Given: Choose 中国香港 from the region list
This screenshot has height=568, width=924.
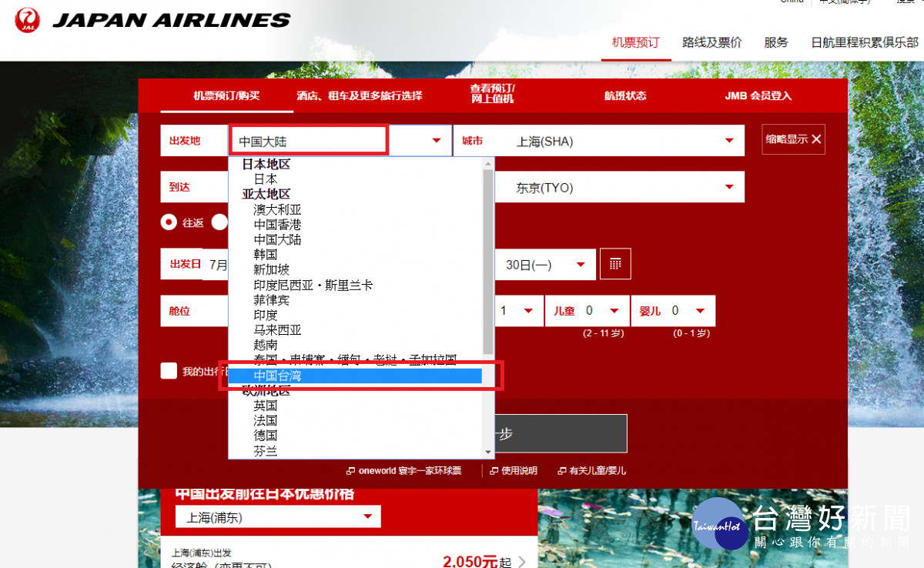Looking at the screenshot, I should pos(278,225).
